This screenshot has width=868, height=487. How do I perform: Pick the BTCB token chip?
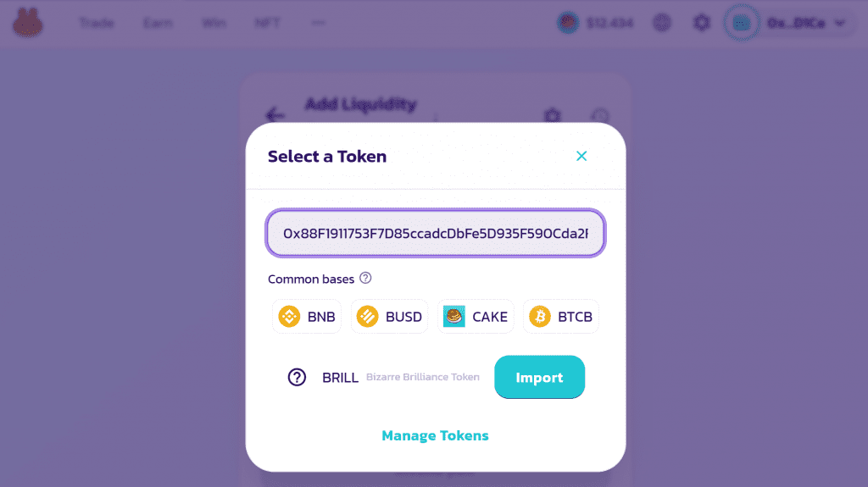coord(561,317)
